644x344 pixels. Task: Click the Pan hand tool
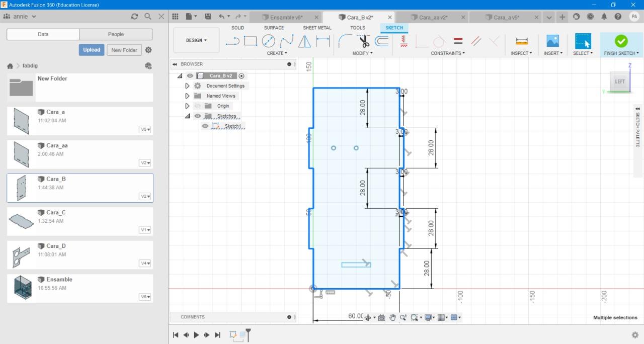click(x=392, y=317)
